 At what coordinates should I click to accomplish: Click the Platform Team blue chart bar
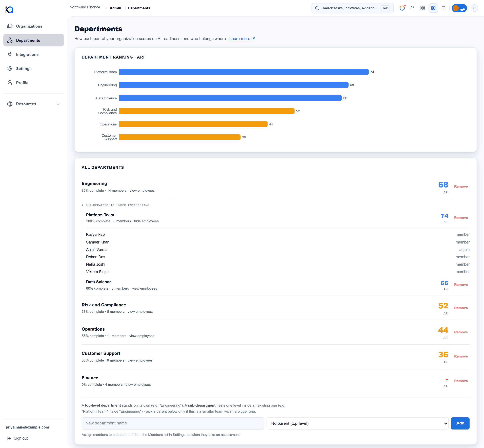pos(244,72)
